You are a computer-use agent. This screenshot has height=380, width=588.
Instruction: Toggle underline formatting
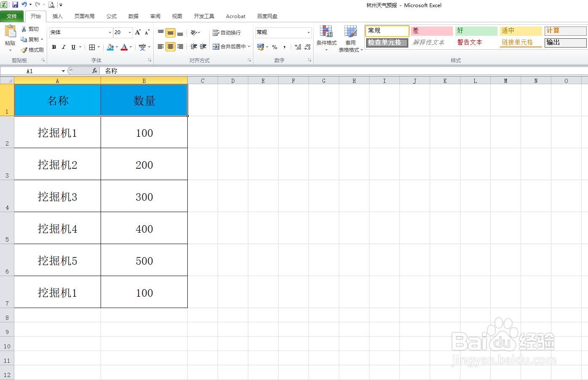click(x=73, y=47)
